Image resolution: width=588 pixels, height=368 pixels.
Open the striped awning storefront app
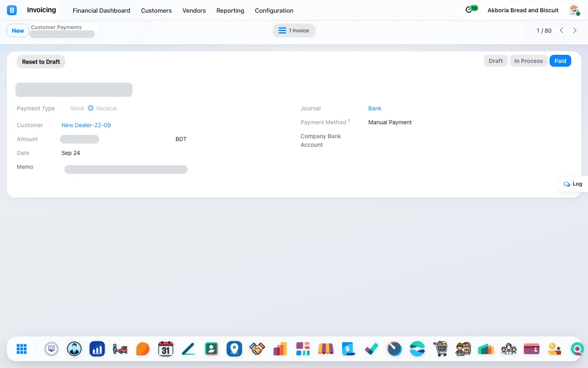[326, 349]
